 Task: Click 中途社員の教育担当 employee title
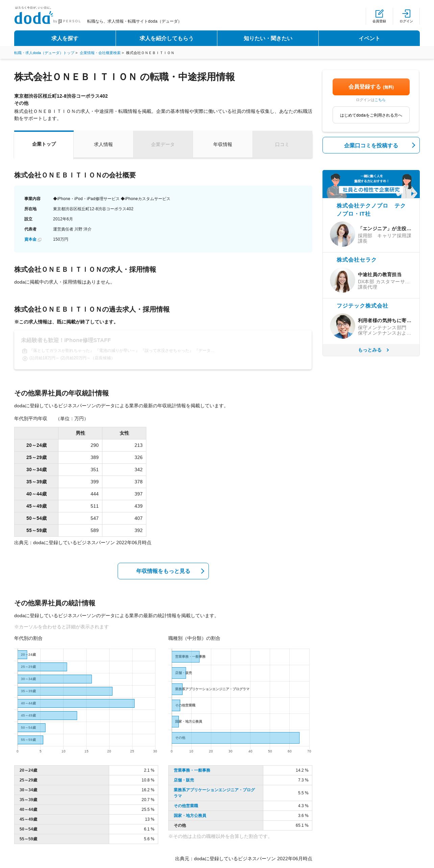click(380, 274)
